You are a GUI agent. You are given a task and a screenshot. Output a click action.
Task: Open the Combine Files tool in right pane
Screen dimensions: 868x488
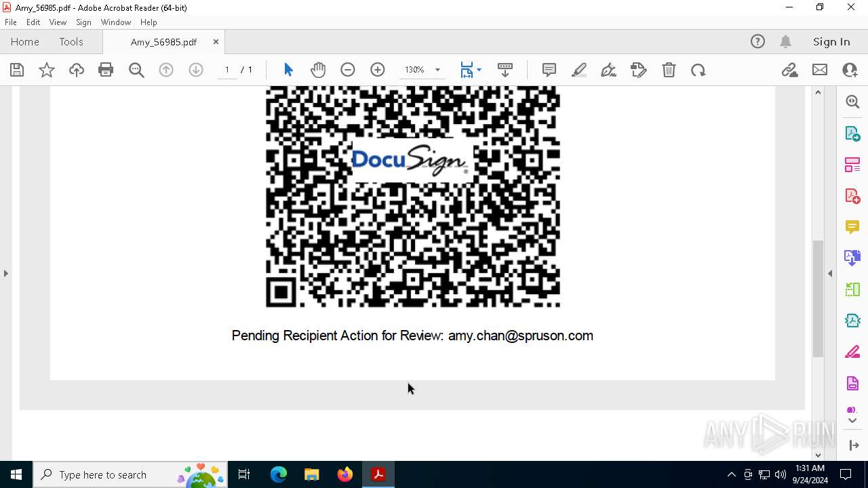coord(852,258)
